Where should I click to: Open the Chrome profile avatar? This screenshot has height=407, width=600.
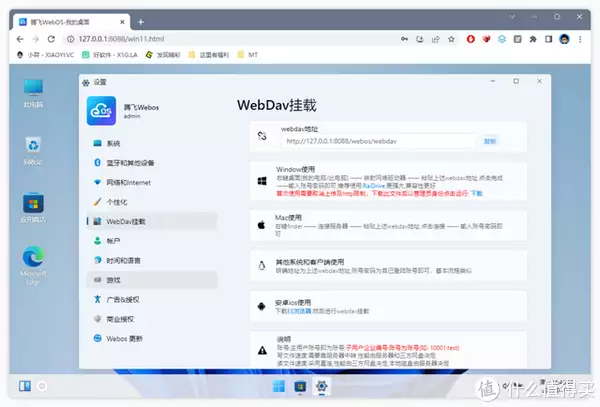(x=564, y=39)
